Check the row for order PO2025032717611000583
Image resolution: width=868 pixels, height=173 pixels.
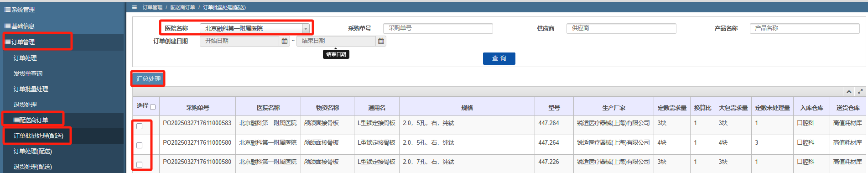pyautogui.click(x=140, y=126)
